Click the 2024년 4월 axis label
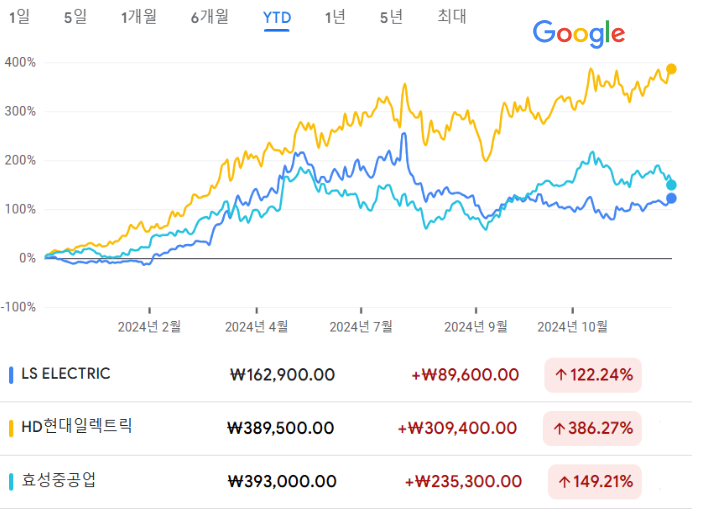Screen dimensions: 707x516 point(257,327)
